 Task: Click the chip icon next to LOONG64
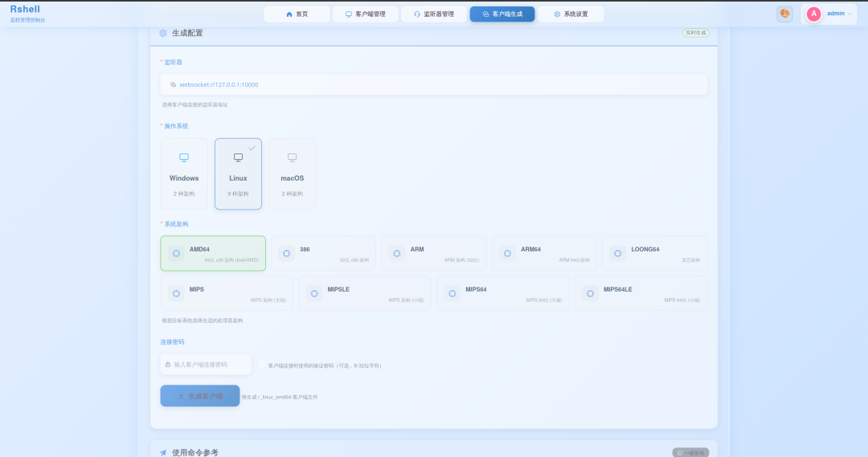[618, 253]
